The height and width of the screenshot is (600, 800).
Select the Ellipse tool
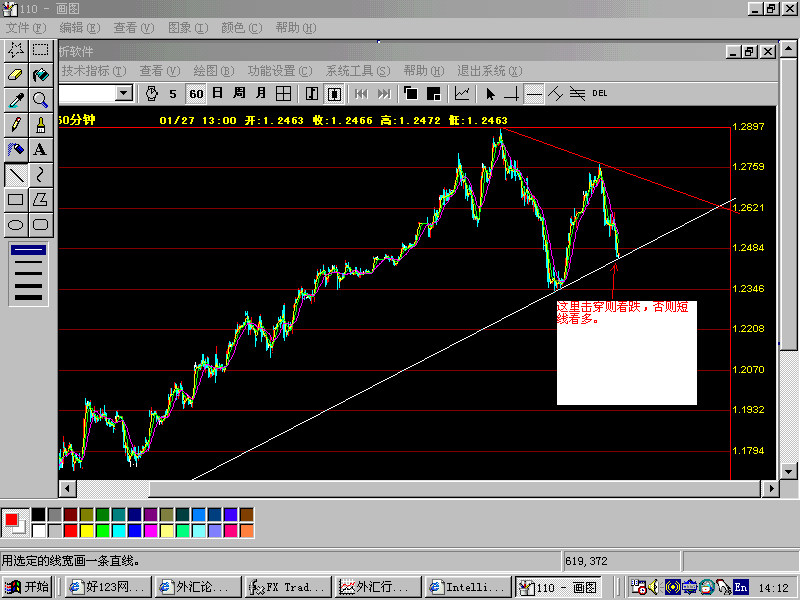pos(16,224)
